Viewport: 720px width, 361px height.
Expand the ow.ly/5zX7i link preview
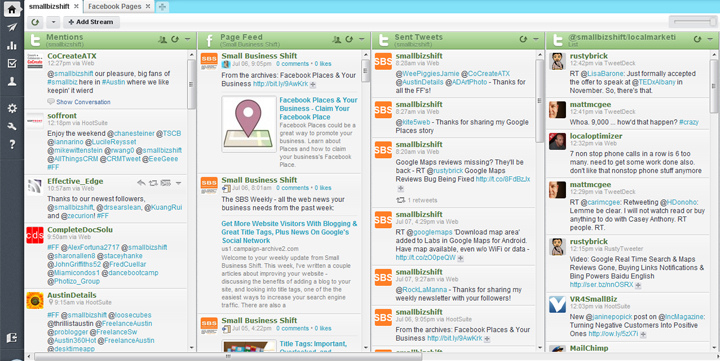[643, 334]
